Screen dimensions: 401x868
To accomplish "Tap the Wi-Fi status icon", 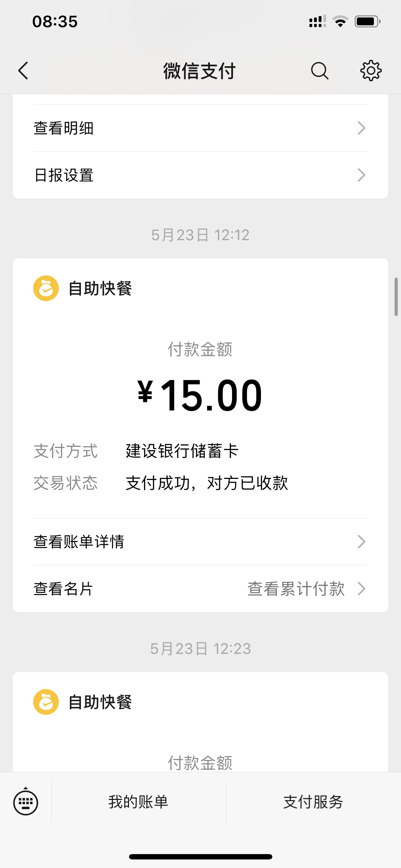I will coord(340,21).
